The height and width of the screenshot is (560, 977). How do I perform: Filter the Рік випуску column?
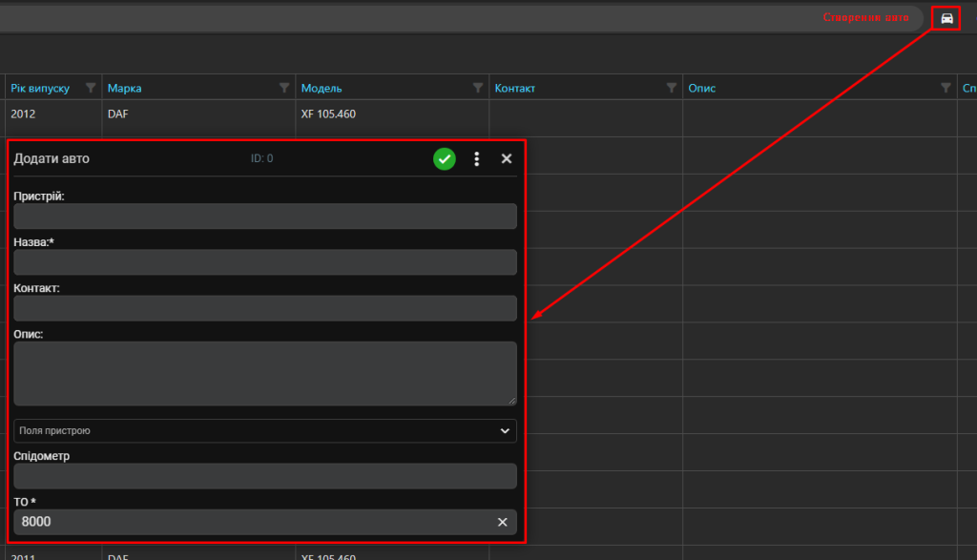click(91, 88)
